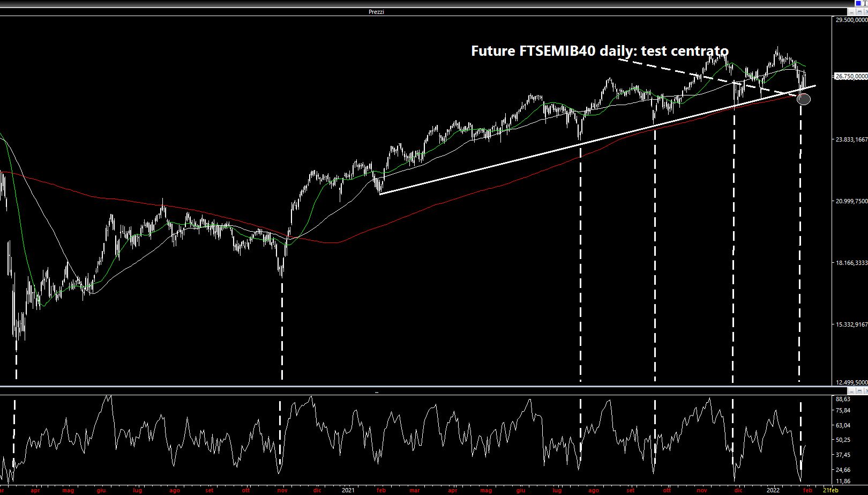Viewport: 868px width, 495px height.
Task: Select the Prezzi pane title bar
Action: [x=423, y=12]
